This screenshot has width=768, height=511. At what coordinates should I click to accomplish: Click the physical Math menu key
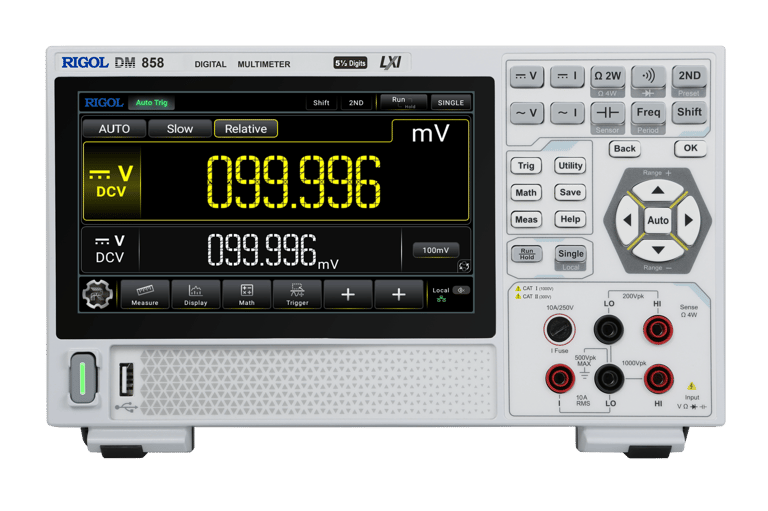(526, 193)
